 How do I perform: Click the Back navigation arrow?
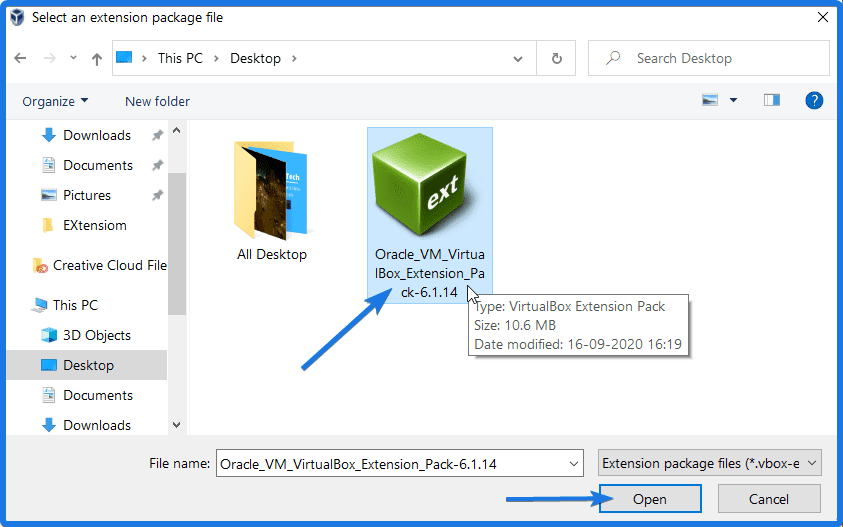(20, 58)
